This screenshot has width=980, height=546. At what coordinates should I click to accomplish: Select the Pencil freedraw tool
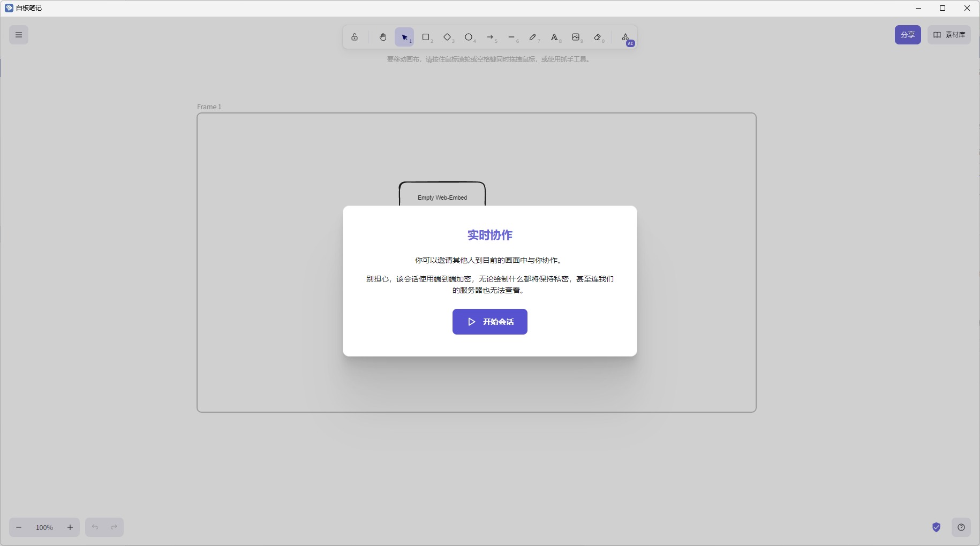tap(533, 37)
